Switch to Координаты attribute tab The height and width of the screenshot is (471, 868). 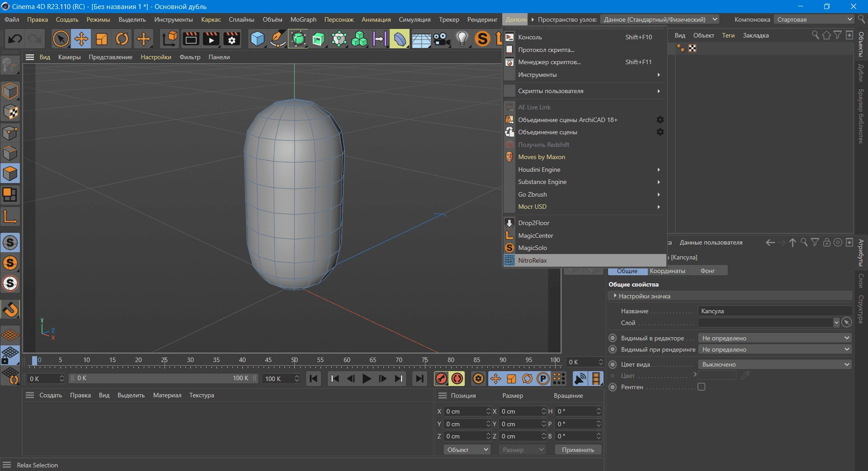coord(667,271)
